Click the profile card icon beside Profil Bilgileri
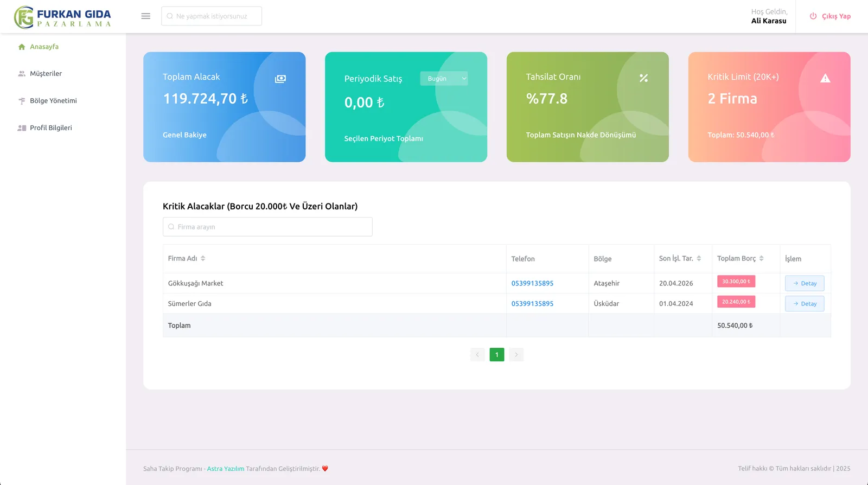 (x=22, y=128)
